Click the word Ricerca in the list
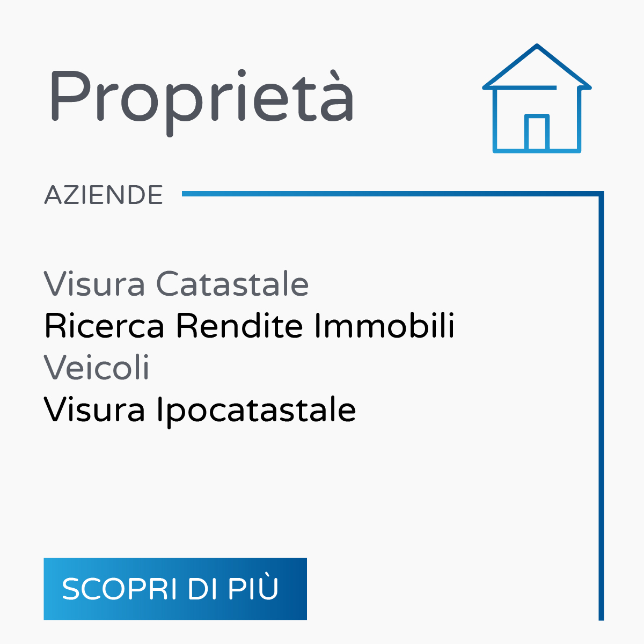644x644 pixels. tap(104, 326)
